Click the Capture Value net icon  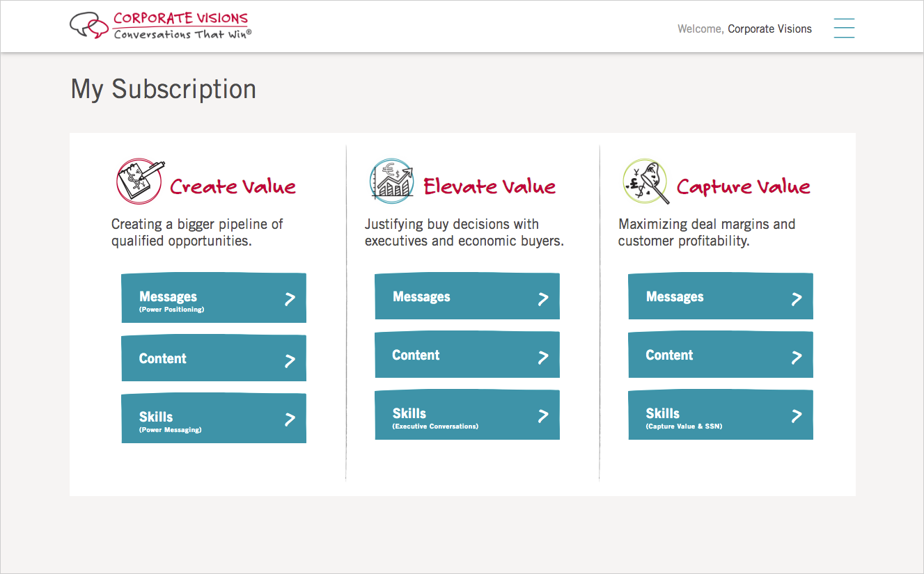tap(645, 182)
